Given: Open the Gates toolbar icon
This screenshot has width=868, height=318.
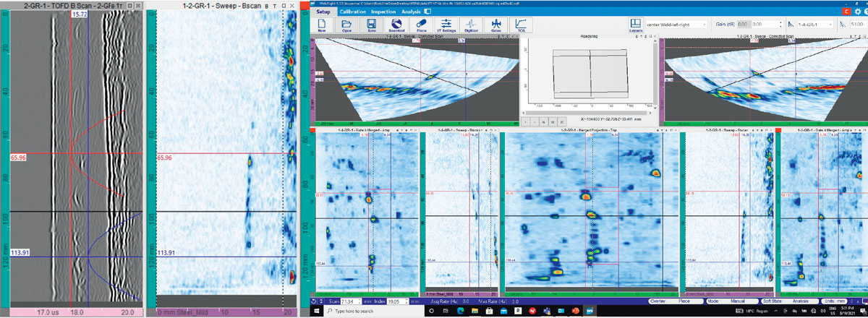Looking at the screenshot, I should 496,25.
